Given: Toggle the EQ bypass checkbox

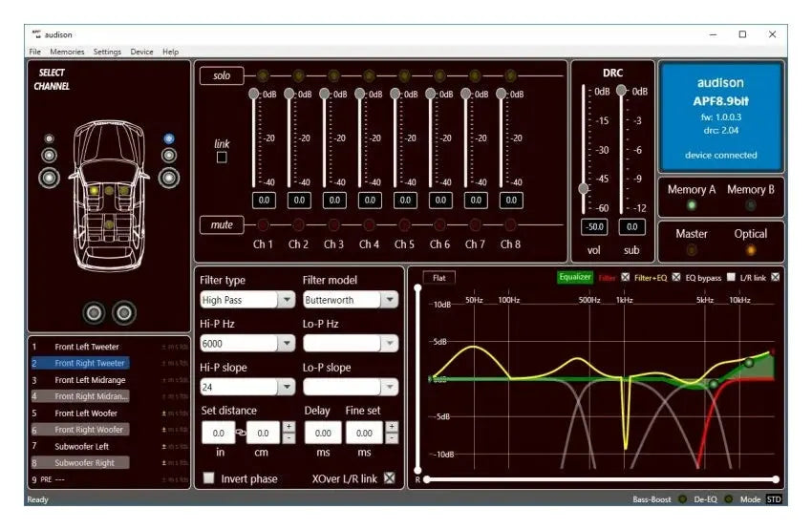Looking at the screenshot, I should 730,278.
